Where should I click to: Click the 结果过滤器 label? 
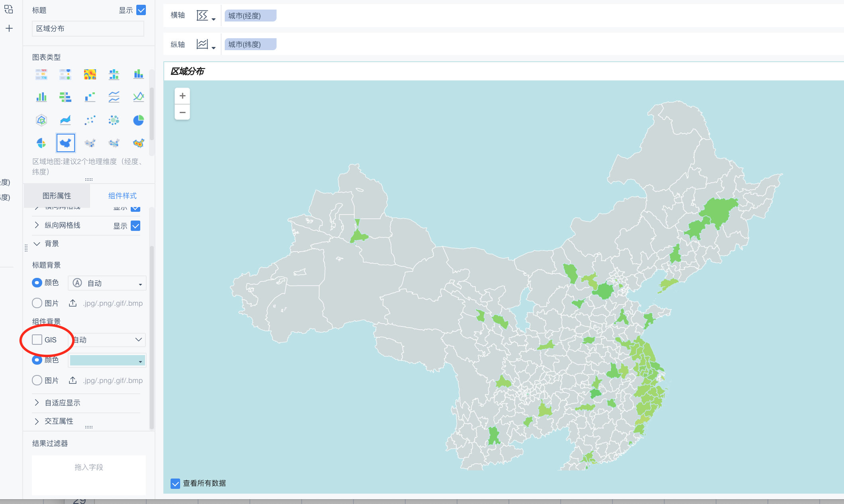[50, 443]
